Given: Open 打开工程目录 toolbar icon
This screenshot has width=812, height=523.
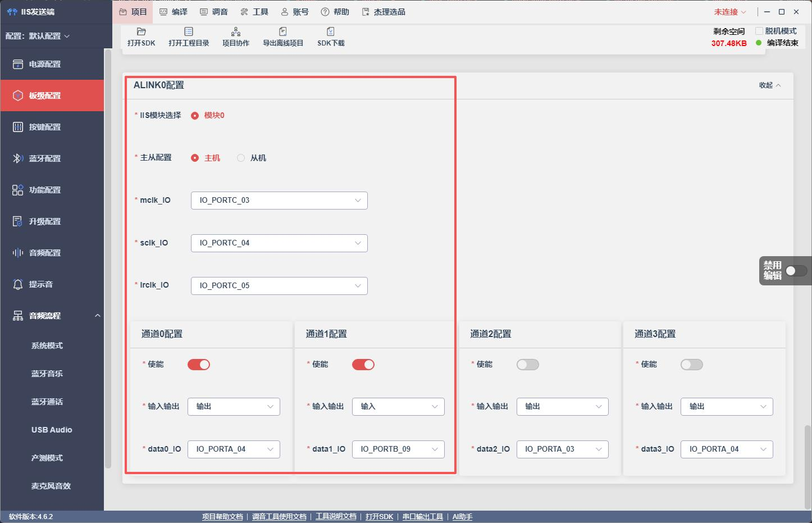Looking at the screenshot, I should coord(189,31).
